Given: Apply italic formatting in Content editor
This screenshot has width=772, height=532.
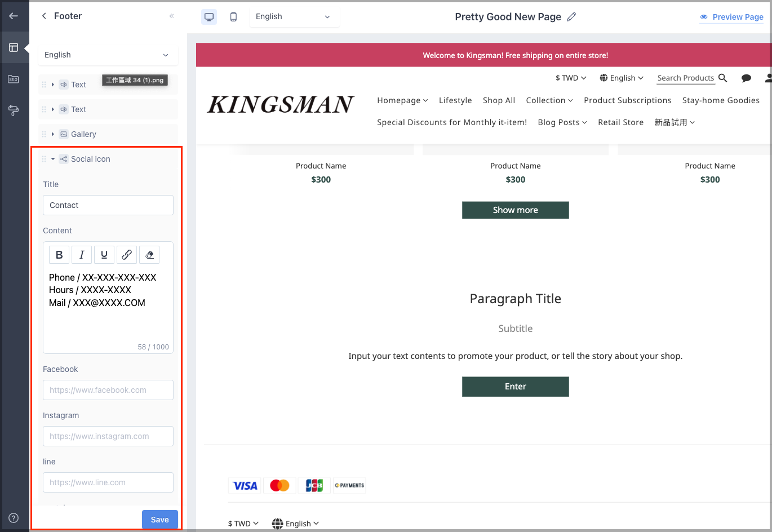Looking at the screenshot, I should click(x=82, y=255).
